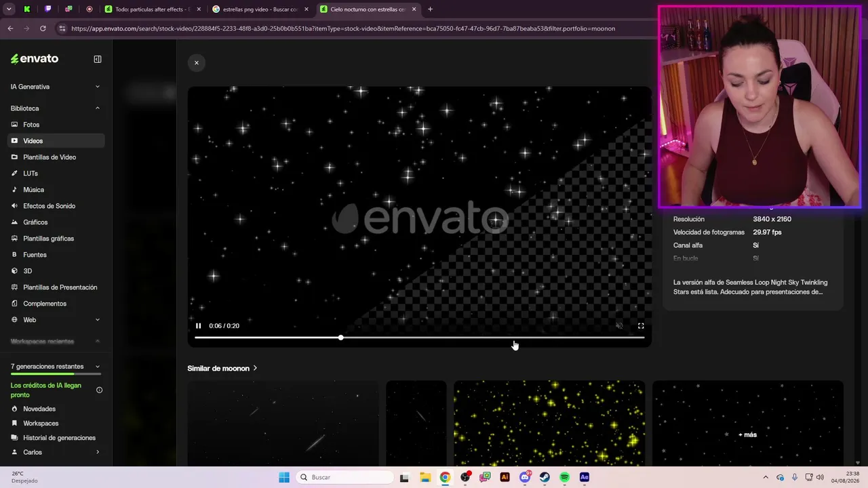Image resolution: width=868 pixels, height=488 pixels.
Task: Open the yellow sparkling stars thumbnail
Action: pos(549,423)
